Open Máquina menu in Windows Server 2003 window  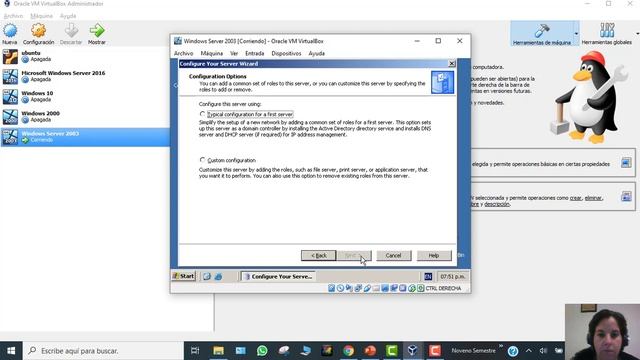pyautogui.click(x=211, y=53)
